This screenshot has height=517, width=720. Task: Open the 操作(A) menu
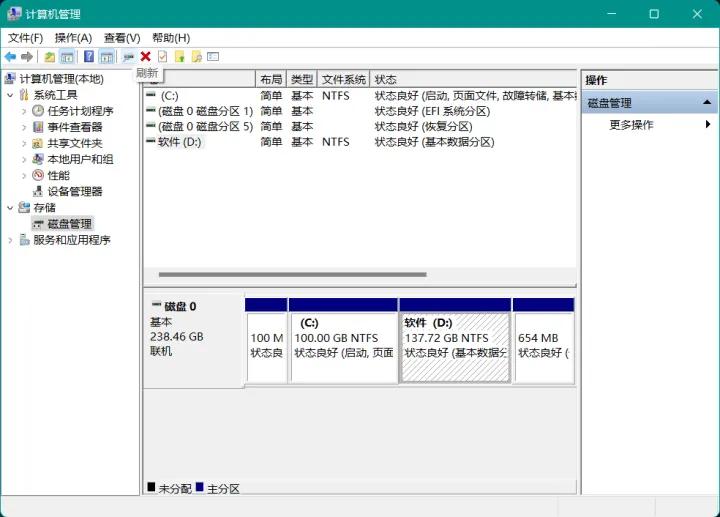73,38
